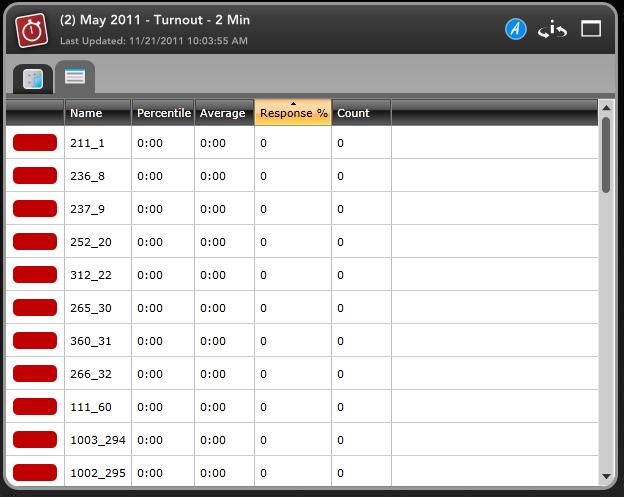Switch to the chart view tab

pyautogui.click(x=32, y=79)
